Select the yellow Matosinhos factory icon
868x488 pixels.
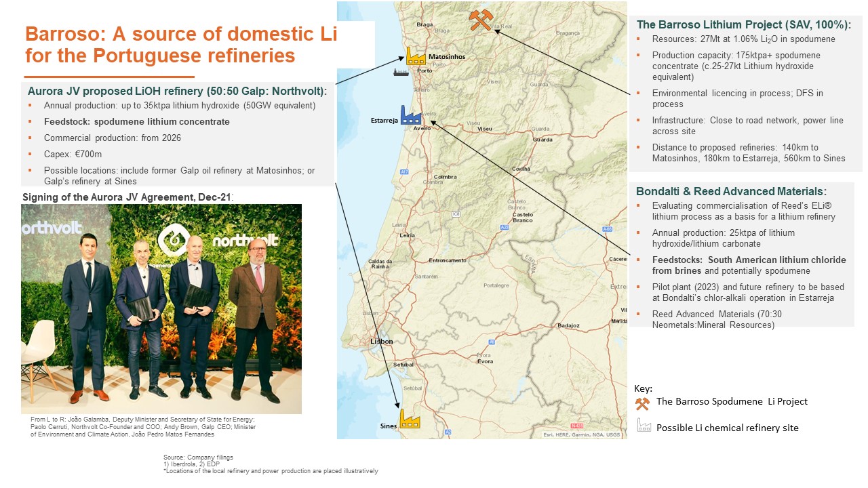point(416,56)
